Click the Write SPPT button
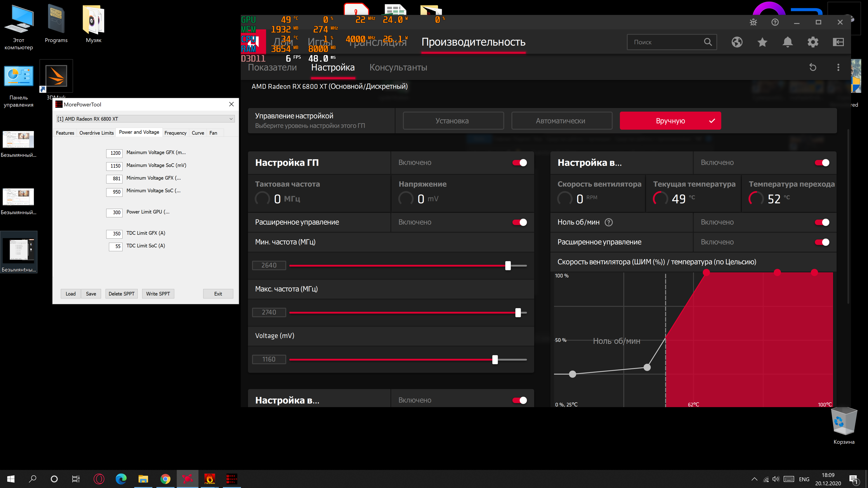Viewport: 868px width, 488px height. [x=158, y=294]
